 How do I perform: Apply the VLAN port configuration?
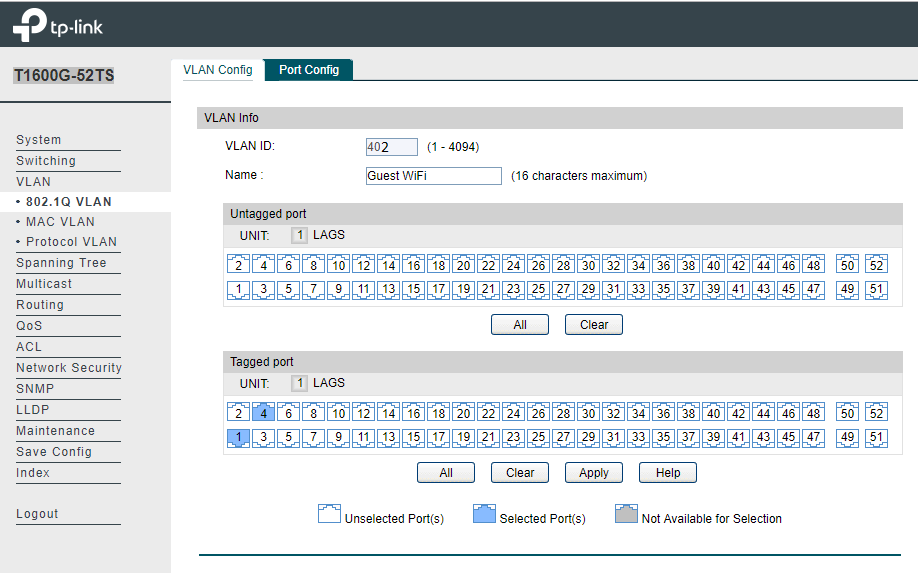(x=594, y=473)
